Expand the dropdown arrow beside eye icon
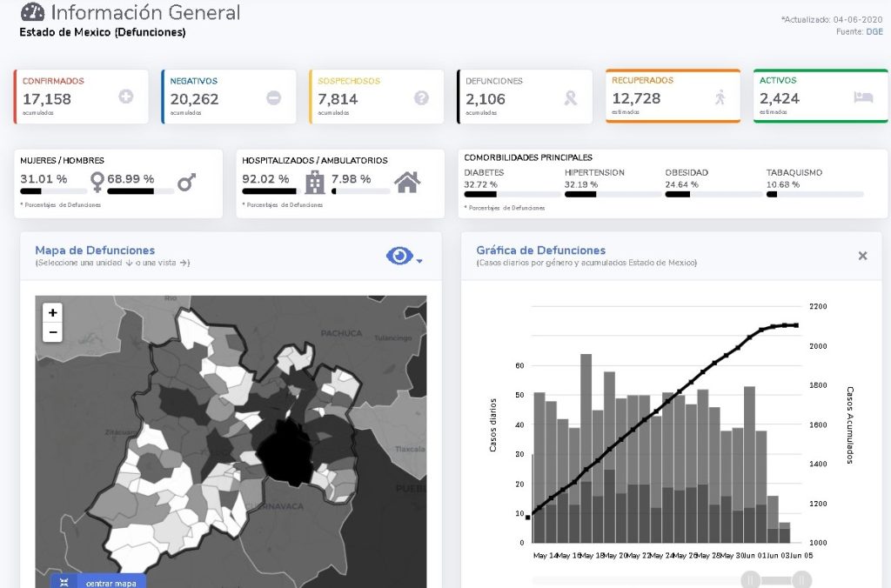The image size is (891, 588). point(419,260)
